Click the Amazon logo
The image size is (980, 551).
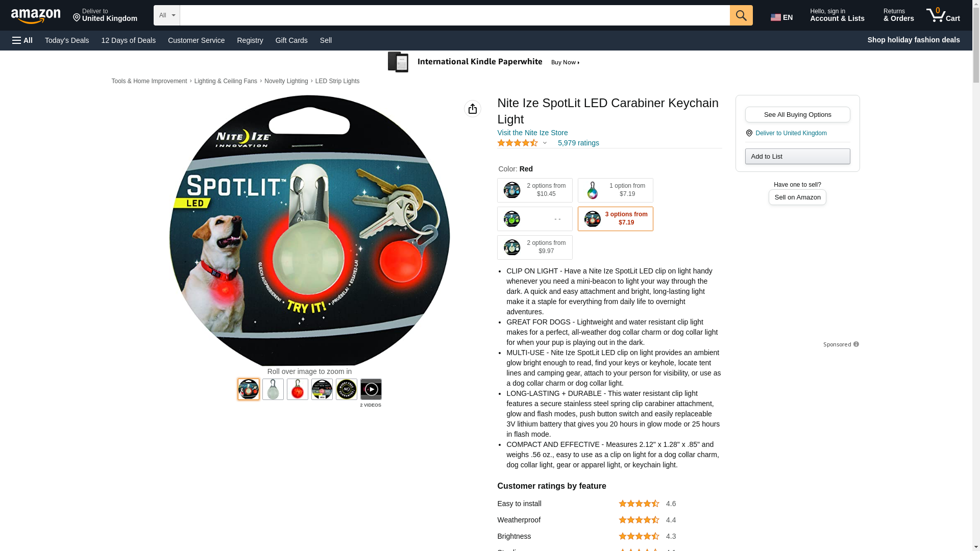36,16
